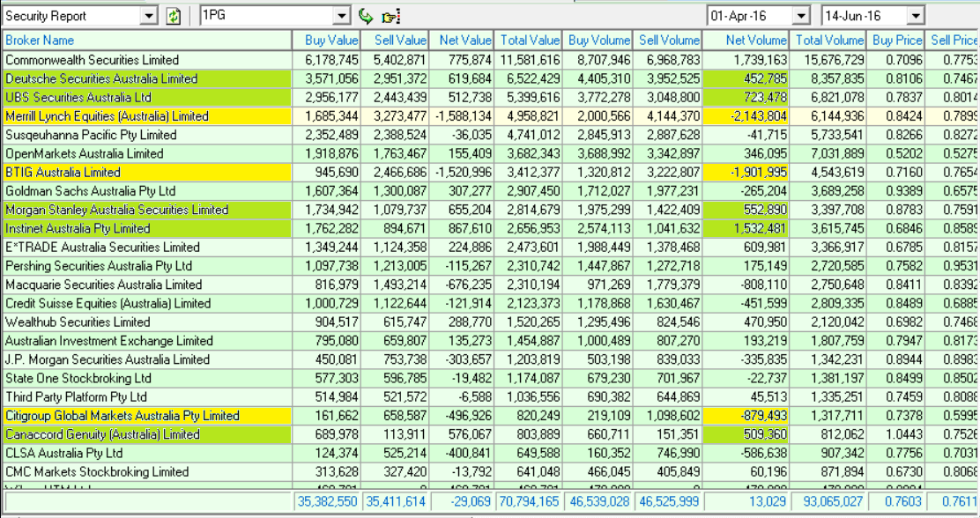Screen dimensions: 980x518
Task: Sort by the Sell Volume column header
Action: point(667,41)
